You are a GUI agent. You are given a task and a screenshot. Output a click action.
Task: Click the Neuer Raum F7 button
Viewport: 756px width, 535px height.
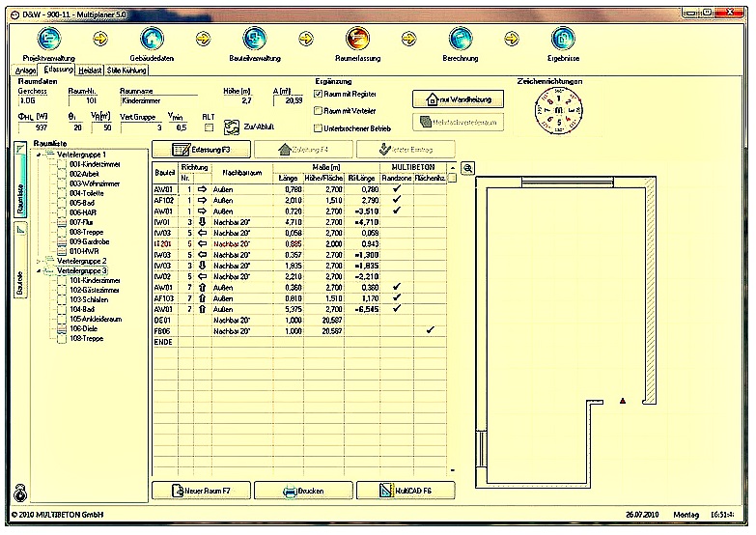pos(201,491)
